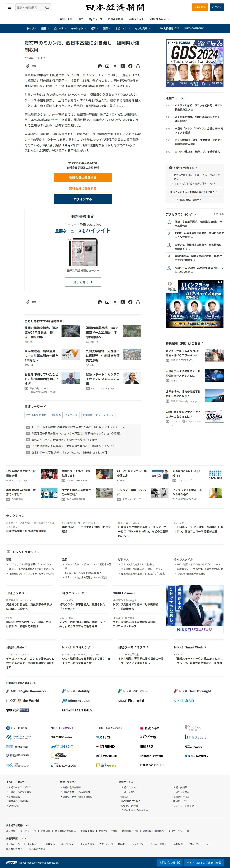Click the 保存 clip icon under the article date

(x=28, y=66)
